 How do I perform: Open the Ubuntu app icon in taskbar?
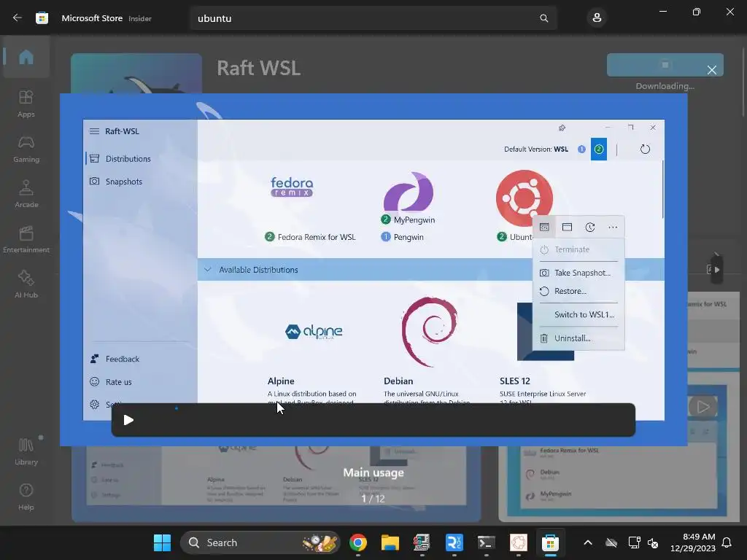tap(519, 542)
